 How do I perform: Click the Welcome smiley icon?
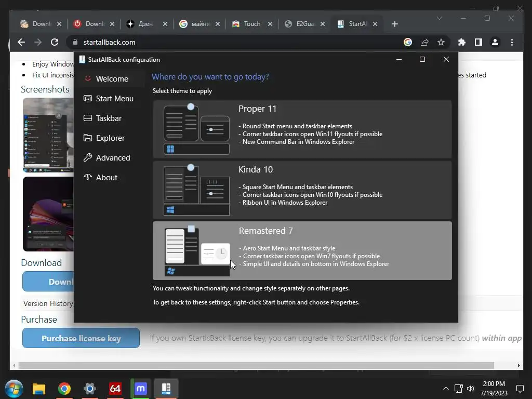(x=87, y=78)
